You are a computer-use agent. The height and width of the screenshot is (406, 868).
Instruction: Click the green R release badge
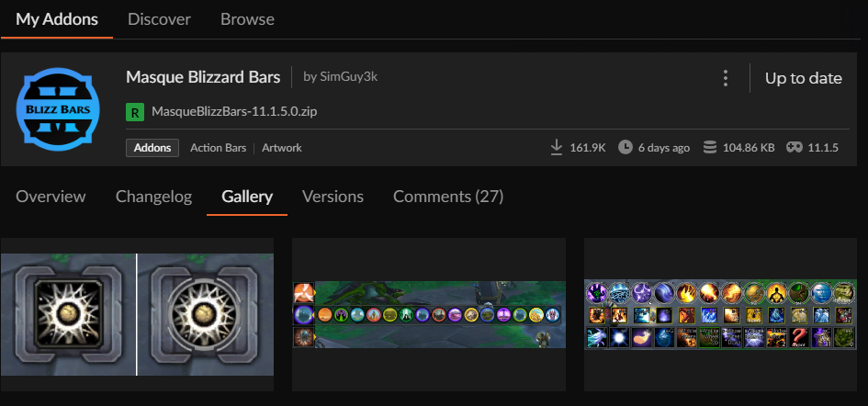(135, 112)
